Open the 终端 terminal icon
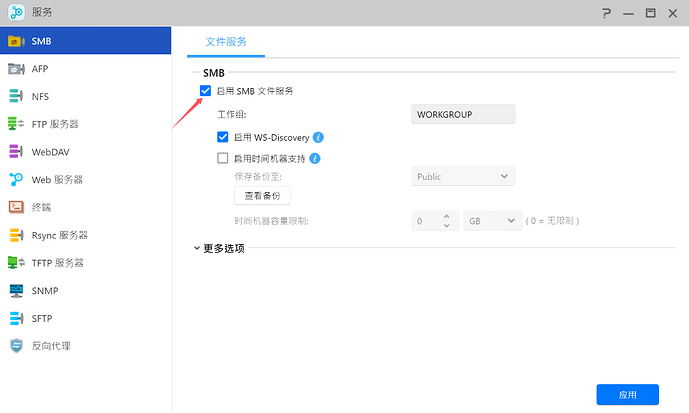This screenshot has width=689, height=413. pyautogui.click(x=16, y=207)
